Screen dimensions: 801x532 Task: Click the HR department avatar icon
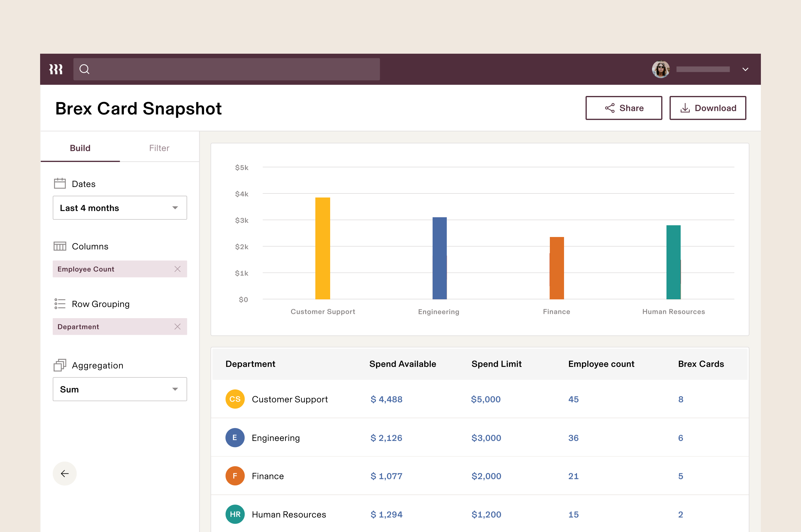coord(235,514)
